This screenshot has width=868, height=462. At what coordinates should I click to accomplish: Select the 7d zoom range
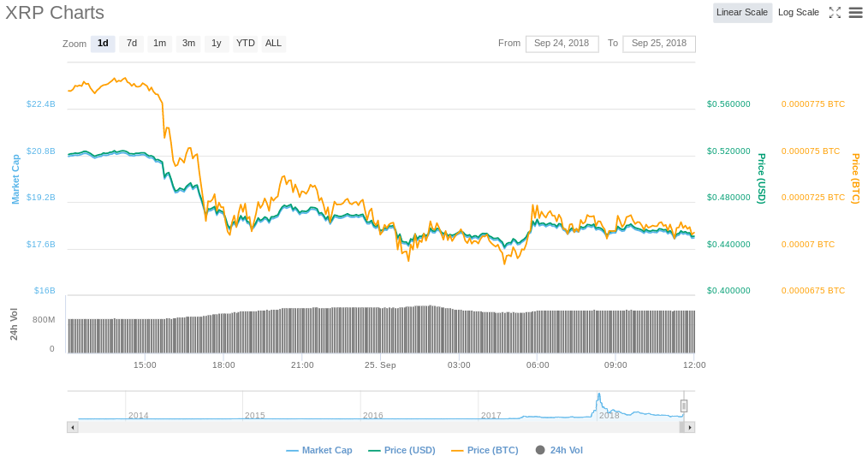click(132, 44)
